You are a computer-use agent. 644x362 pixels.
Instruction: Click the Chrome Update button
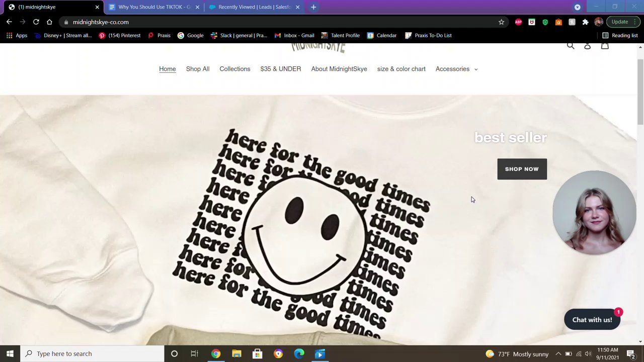pyautogui.click(x=623, y=22)
